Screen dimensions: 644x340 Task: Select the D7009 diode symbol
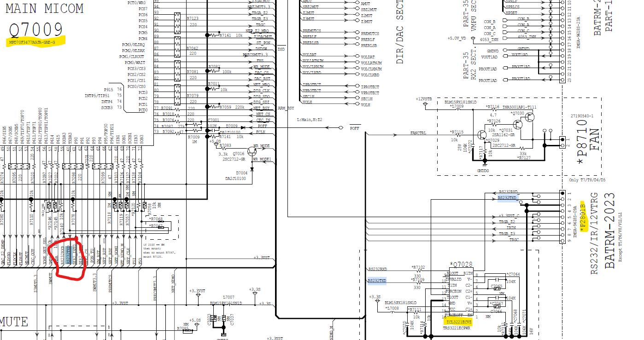(243, 127)
